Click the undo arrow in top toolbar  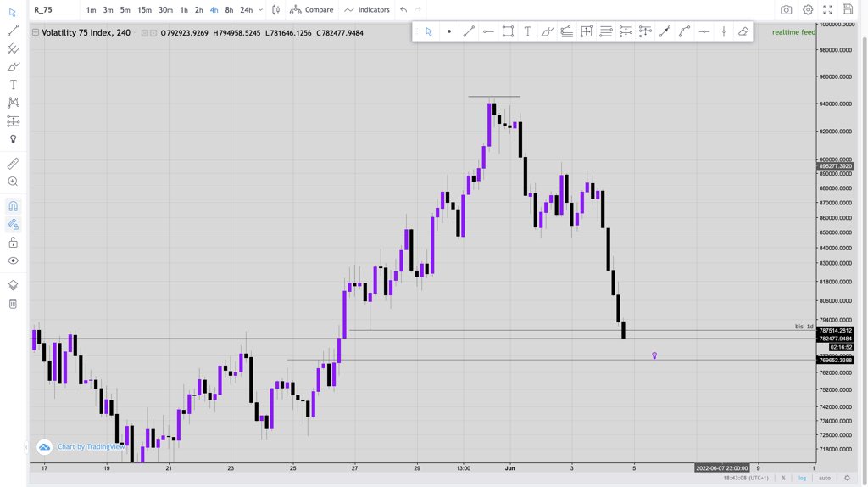tap(403, 10)
